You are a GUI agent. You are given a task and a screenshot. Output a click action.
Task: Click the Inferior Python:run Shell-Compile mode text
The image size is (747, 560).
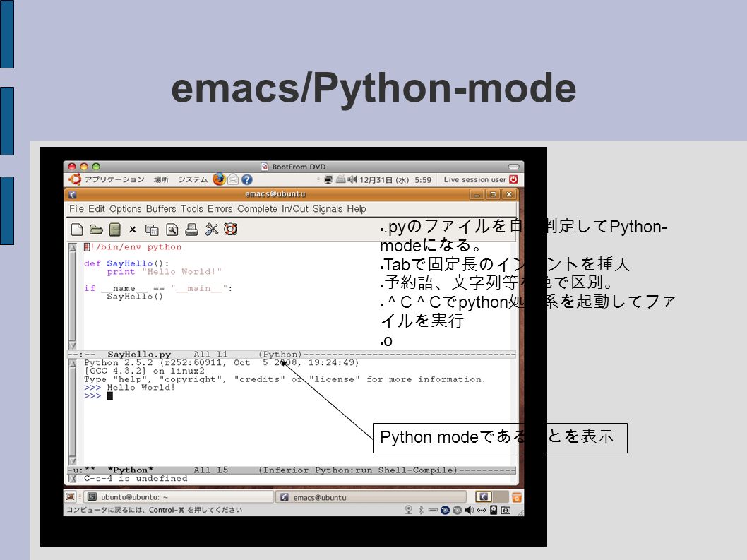point(358,470)
